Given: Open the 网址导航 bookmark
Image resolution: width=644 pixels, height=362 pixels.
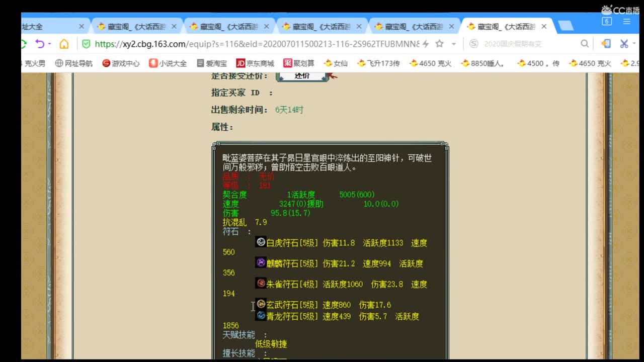Looking at the screenshot, I should (74, 63).
